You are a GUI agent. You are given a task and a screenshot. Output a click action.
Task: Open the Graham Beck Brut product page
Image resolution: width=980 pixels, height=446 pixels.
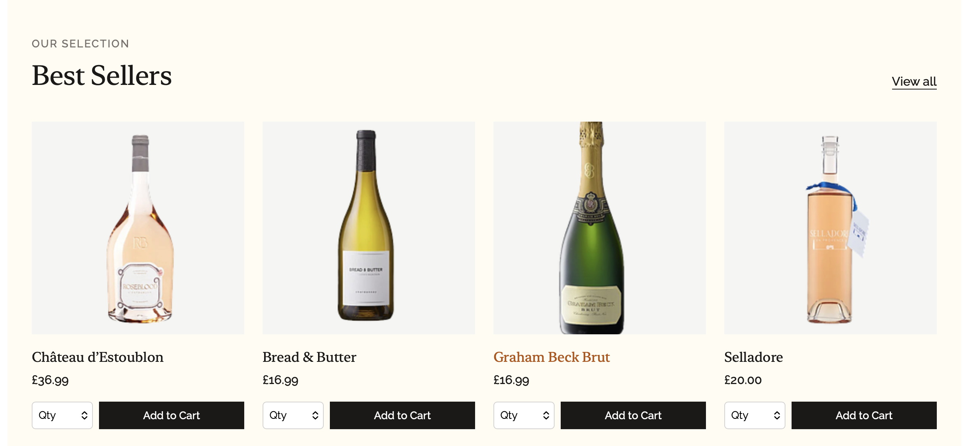pos(552,357)
